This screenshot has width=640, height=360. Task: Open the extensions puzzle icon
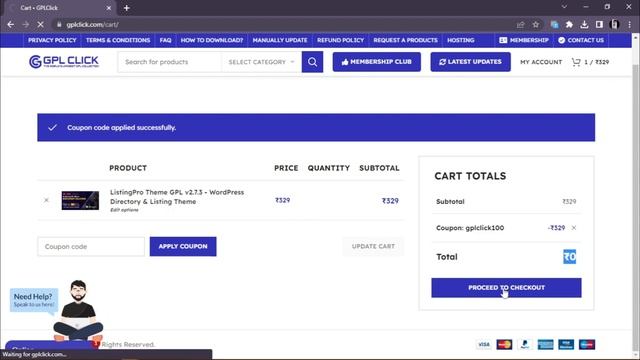(569, 24)
